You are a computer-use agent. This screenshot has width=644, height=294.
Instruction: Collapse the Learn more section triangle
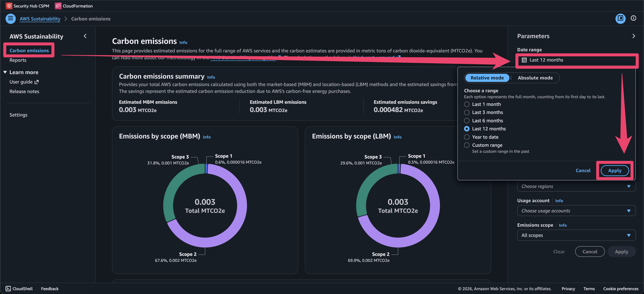tap(5, 72)
